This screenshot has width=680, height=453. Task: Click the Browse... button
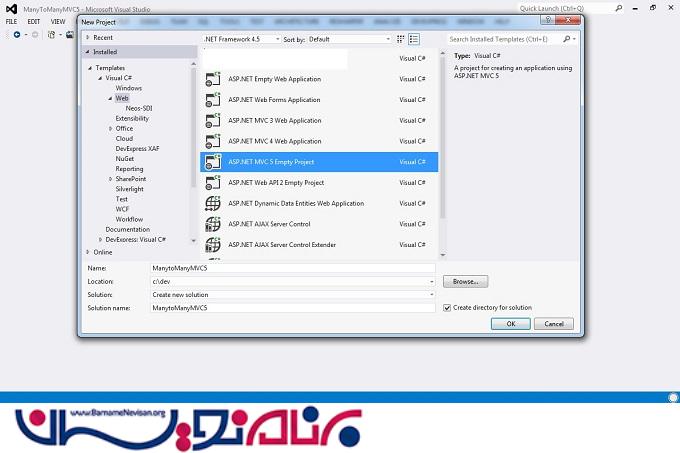coord(465,282)
